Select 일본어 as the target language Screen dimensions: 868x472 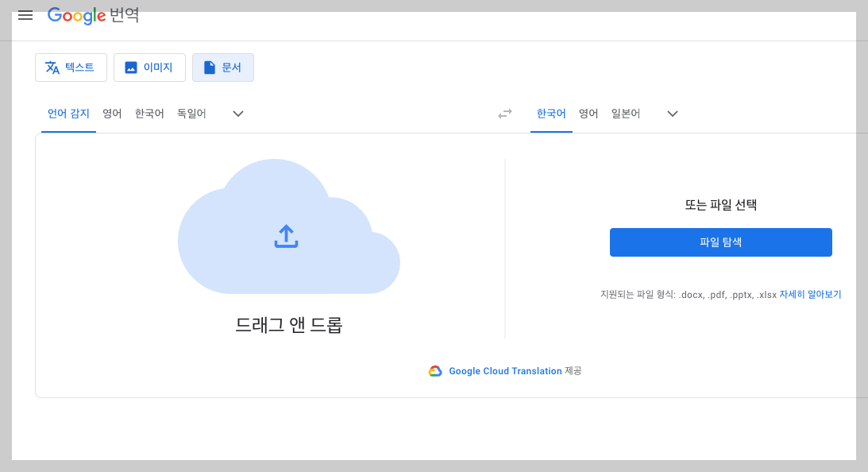pyautogui.click(x=625, y=113)
